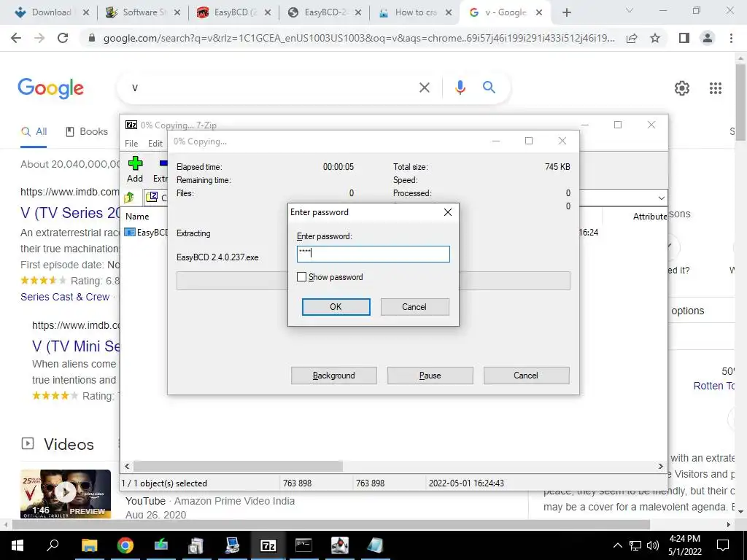Send the extraction to Background

click(334, 376)
